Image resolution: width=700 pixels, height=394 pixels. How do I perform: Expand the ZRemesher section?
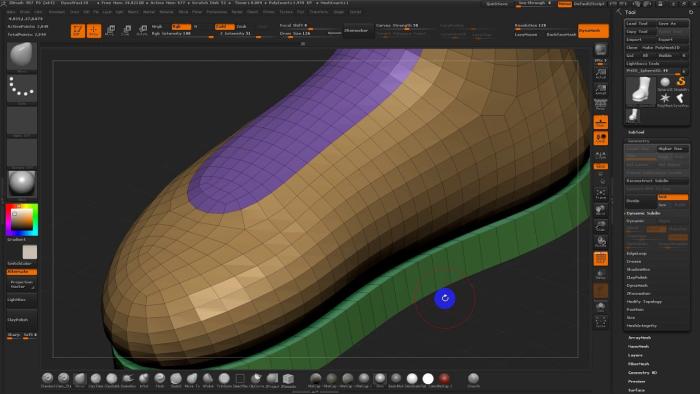pos(638,294)
